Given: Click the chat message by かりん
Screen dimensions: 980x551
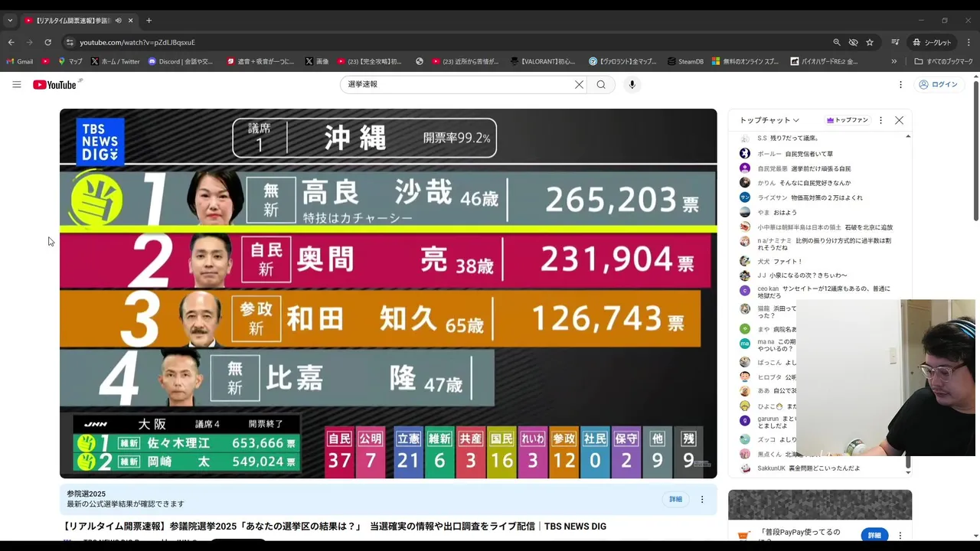Looking at the screenshot, I should pyautogui.click(x=821, y=183).
